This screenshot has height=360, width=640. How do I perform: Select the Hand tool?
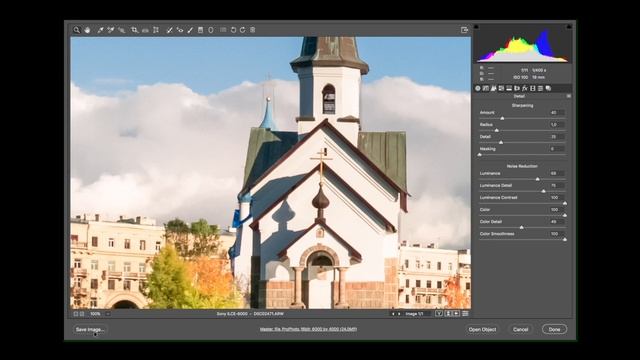(87, 30)
